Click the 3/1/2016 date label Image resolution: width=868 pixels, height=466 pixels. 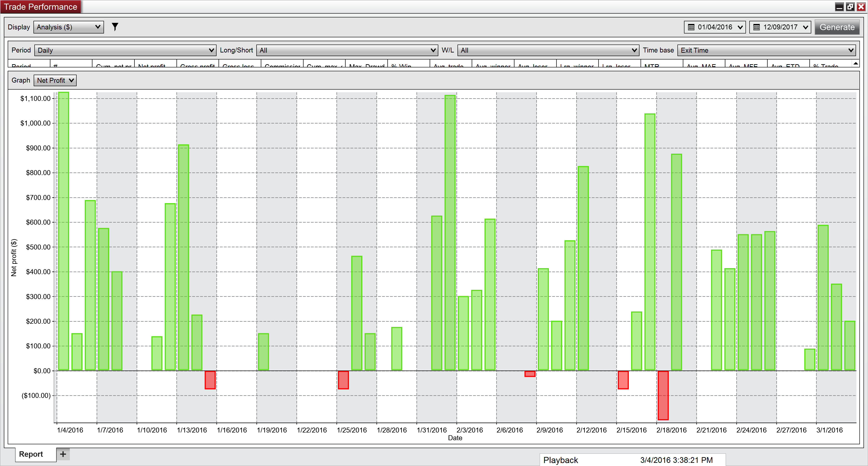pos(830,430)
